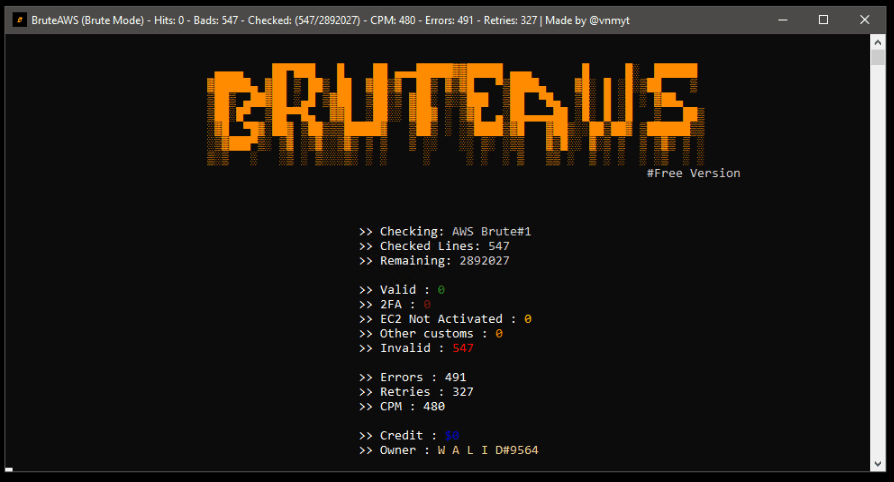Click the scrollbar up arrow
Image resolution: width=894 pixels, height=482 pixels.
point(877,43)
